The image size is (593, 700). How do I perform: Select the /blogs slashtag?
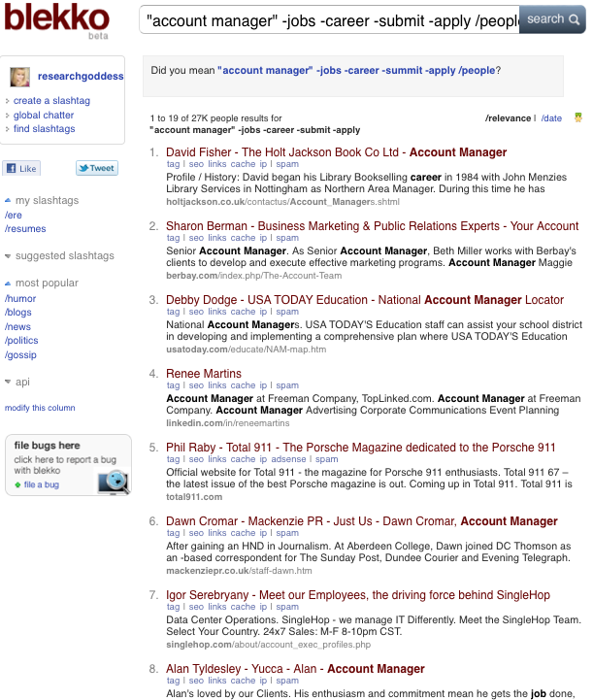coord(17,312)
